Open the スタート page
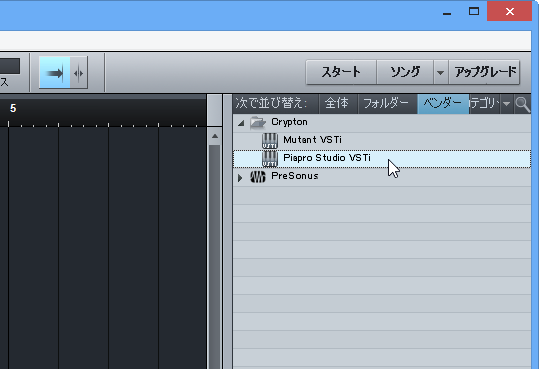The width and height of the screenshot is (539, 369). (x=341, y=72)
